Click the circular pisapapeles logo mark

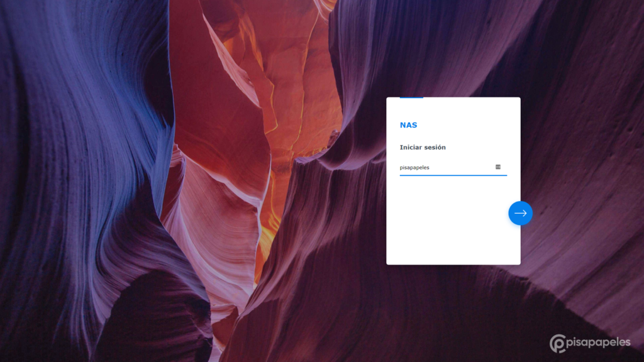(x=558, y=343)
